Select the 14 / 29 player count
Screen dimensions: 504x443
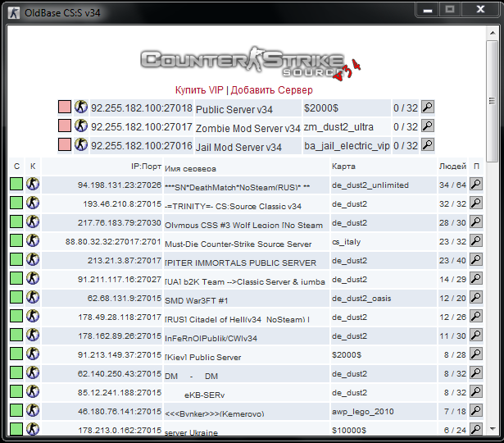(452, 280)
